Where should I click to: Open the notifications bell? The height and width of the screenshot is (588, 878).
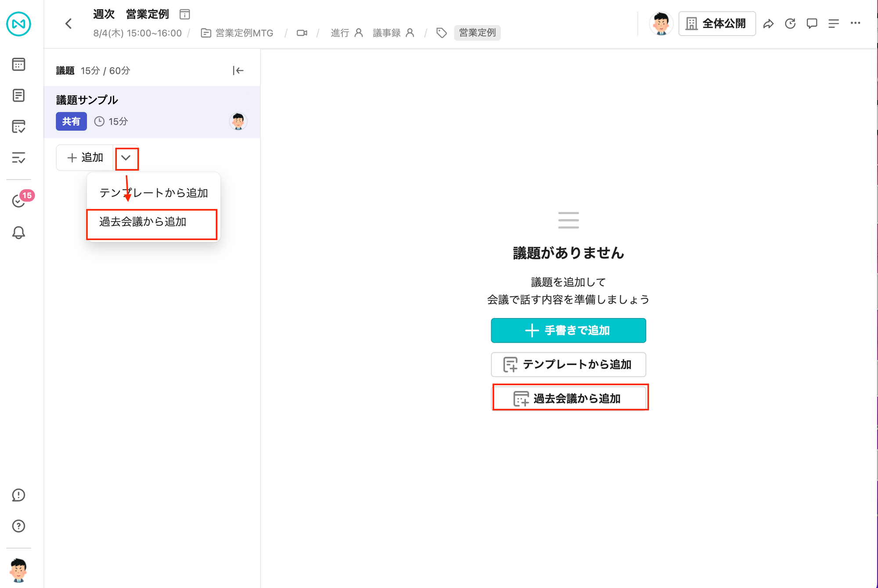18,233
